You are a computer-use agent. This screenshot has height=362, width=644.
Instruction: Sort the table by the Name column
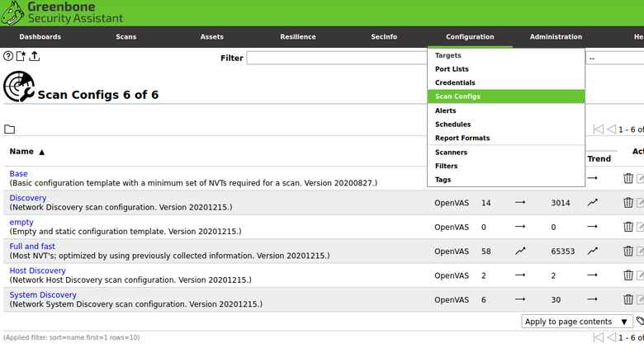click(x=21, y=152)
